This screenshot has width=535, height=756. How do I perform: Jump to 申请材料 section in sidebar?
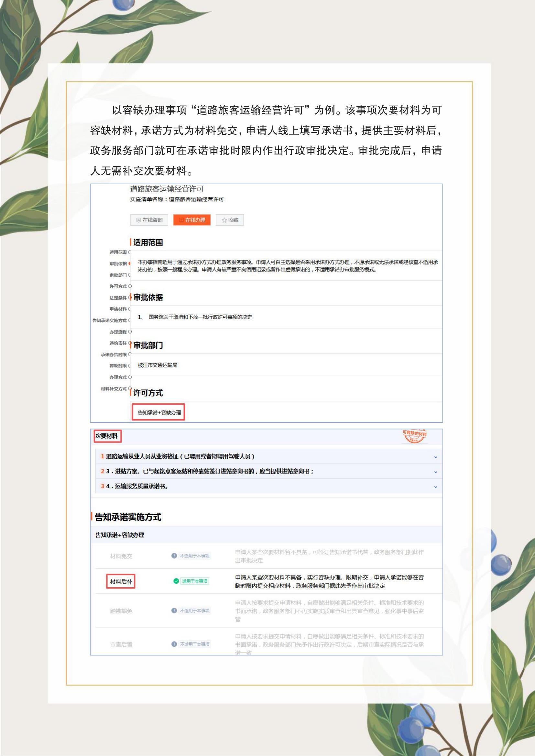pyautogui.click(x=118, y=309)
